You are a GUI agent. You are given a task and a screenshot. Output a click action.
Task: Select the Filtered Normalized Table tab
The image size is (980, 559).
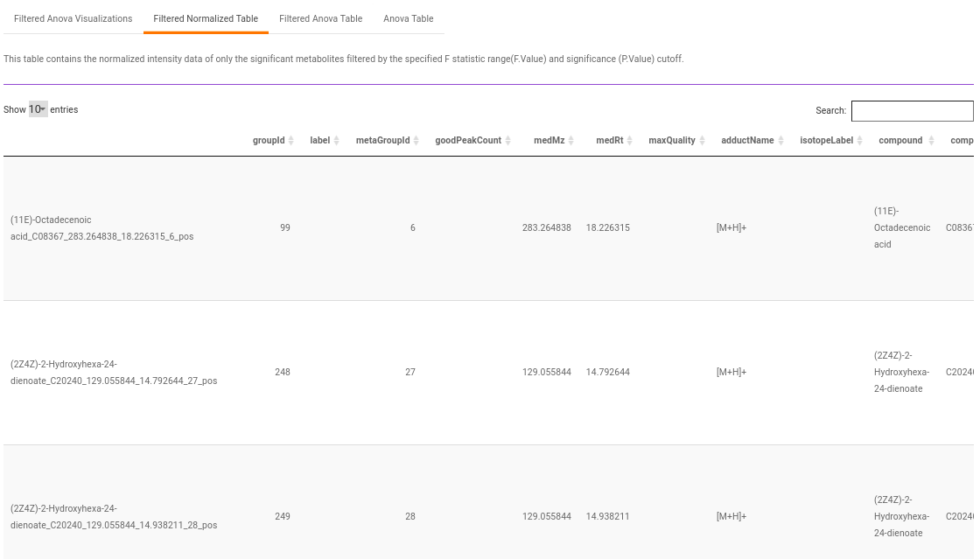click(x=206, y=18)
